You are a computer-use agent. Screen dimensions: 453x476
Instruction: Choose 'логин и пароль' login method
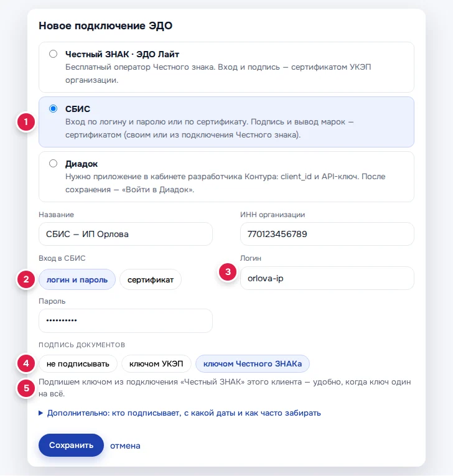click(x=77, y=279)
